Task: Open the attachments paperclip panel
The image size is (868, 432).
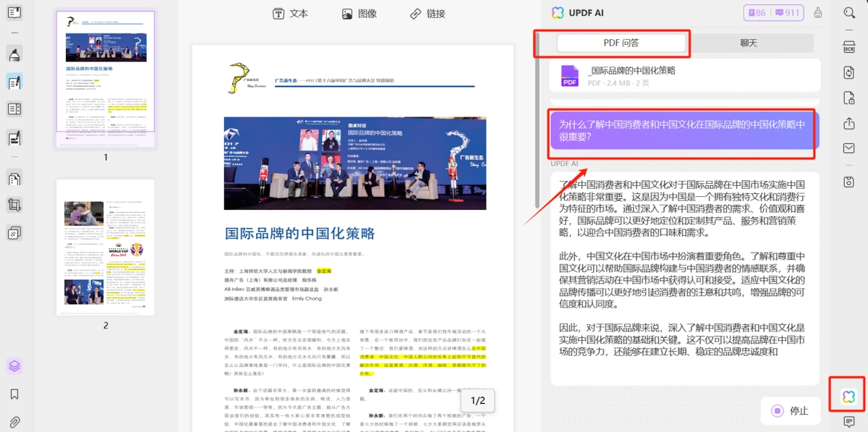Action: [14, 421]
